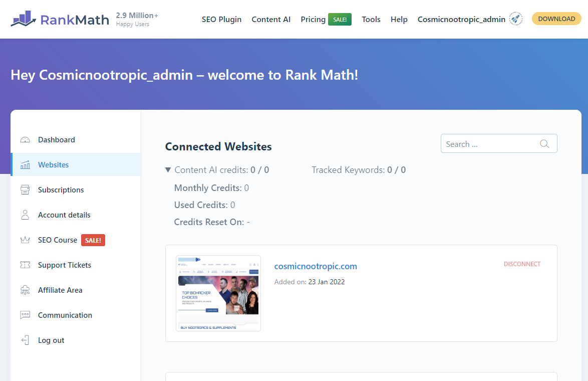
Task: Click the Used Credits: 0 text
Action: pos(204,205)
